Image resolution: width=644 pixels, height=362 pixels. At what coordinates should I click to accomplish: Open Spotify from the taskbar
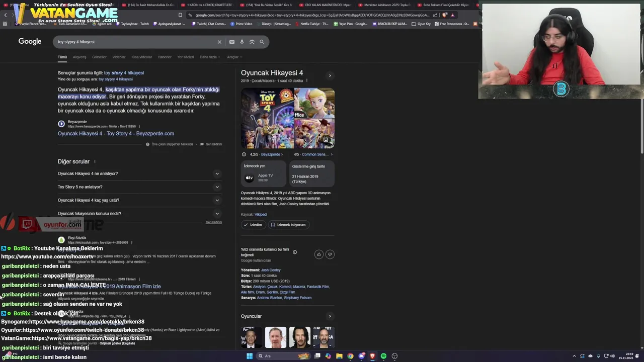(x=383, y=356)
